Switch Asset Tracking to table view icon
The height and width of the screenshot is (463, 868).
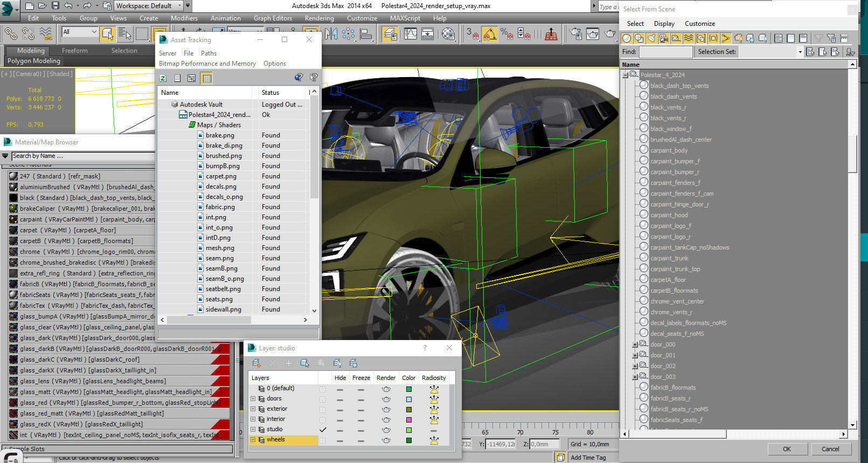click(207, 78)
